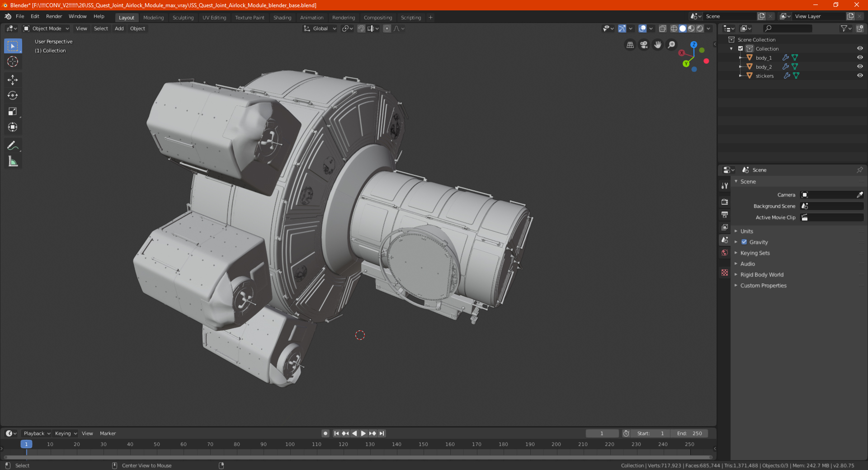The height and width of the screenshot is (470, 868).
Task: Disable the Gravity checkbox
Action: pos(744,242)
